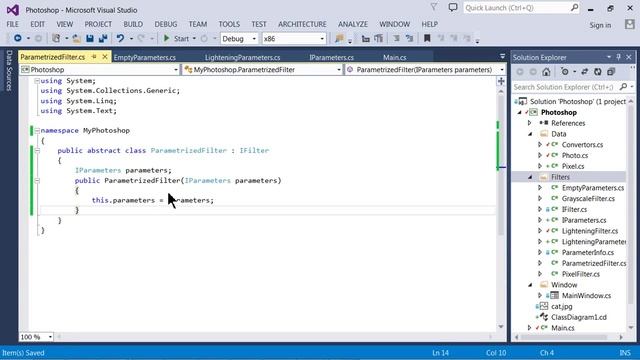Click the Start debugging button
Screen dimensions: 640x360
click(176, 39)
